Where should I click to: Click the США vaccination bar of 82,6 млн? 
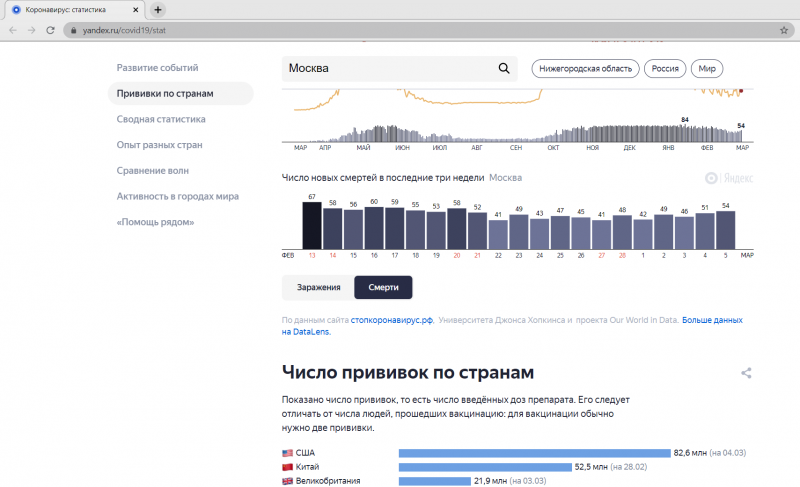coord(535,453)
